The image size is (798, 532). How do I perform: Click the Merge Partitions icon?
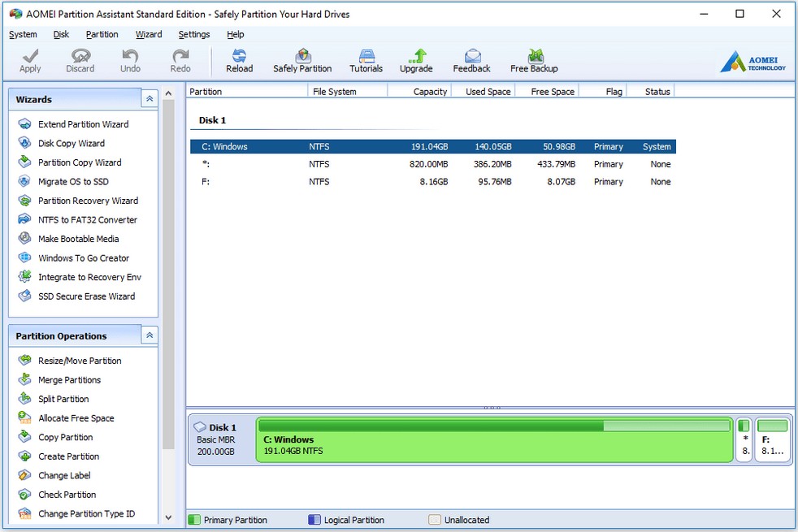pyautogui.click(x=24, y=379)
